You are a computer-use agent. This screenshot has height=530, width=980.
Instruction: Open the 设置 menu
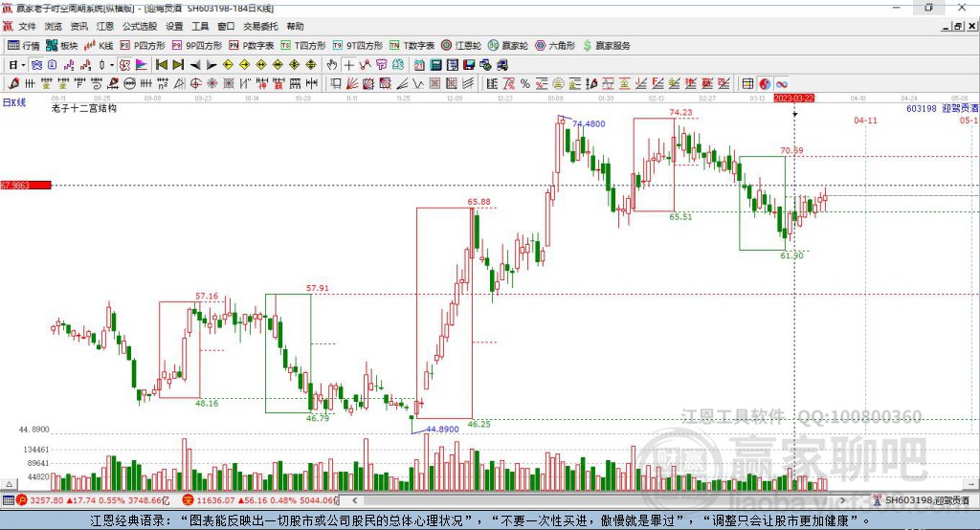(x=174, y=26)
